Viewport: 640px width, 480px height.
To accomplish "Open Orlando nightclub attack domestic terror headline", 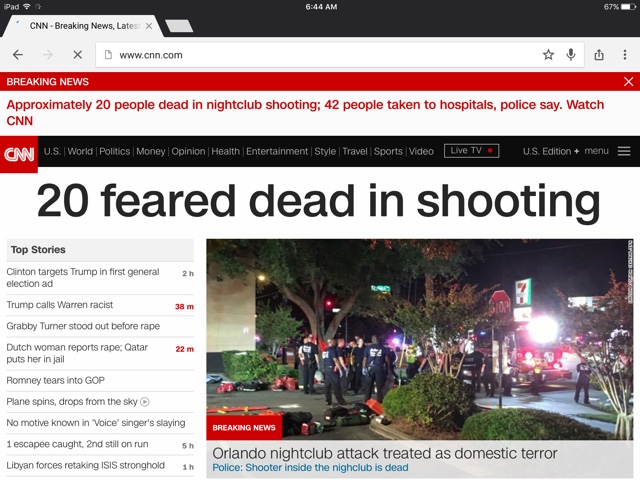I will (x=384, y=453).
